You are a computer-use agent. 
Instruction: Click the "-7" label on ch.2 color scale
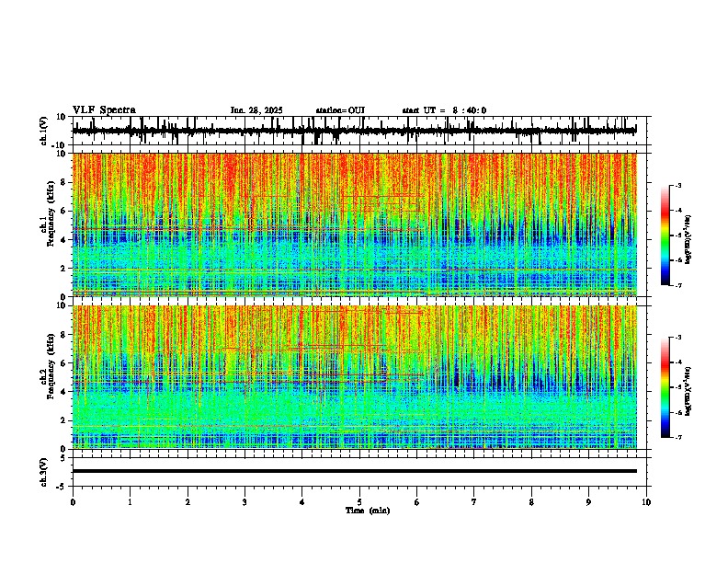tap(677, 437)
